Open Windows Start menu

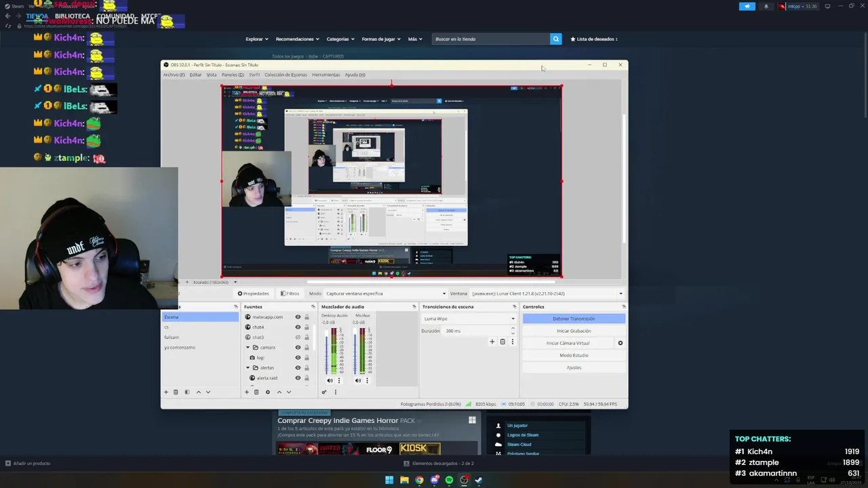389,480
